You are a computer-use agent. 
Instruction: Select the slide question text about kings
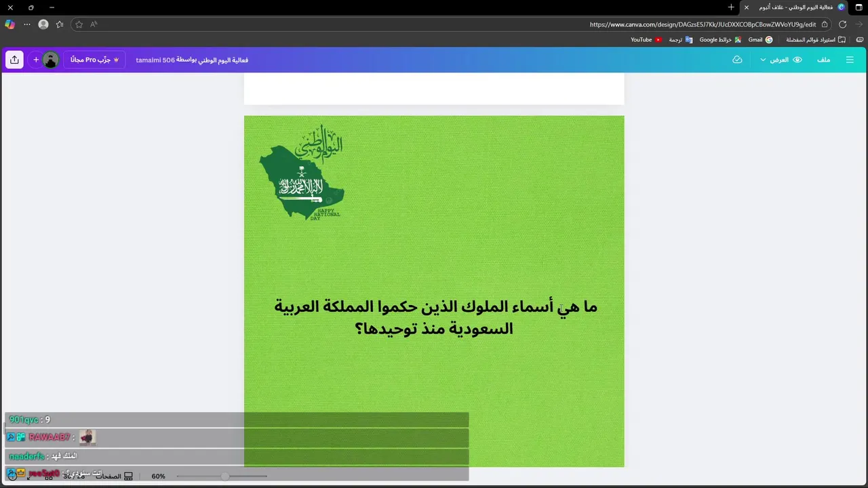pos(435,317)
